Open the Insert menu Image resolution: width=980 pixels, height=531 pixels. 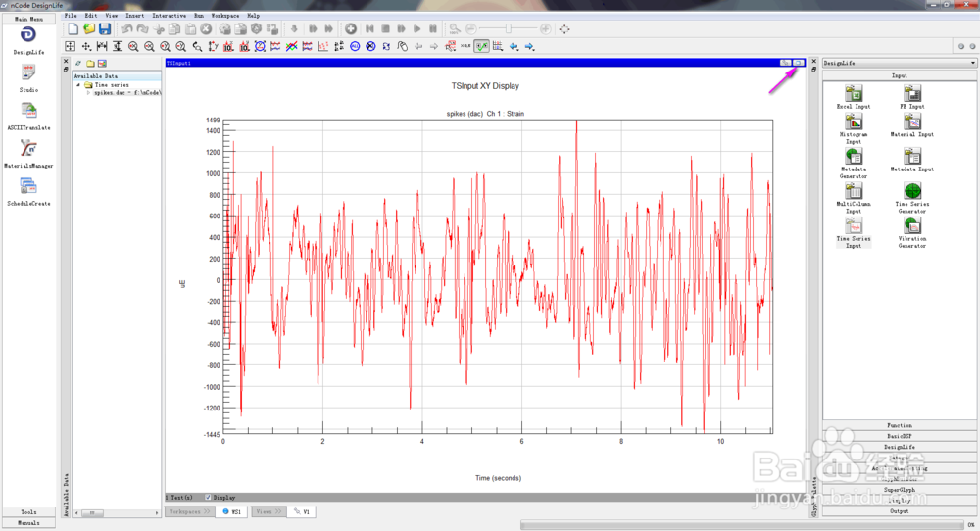tap(134, 15)
